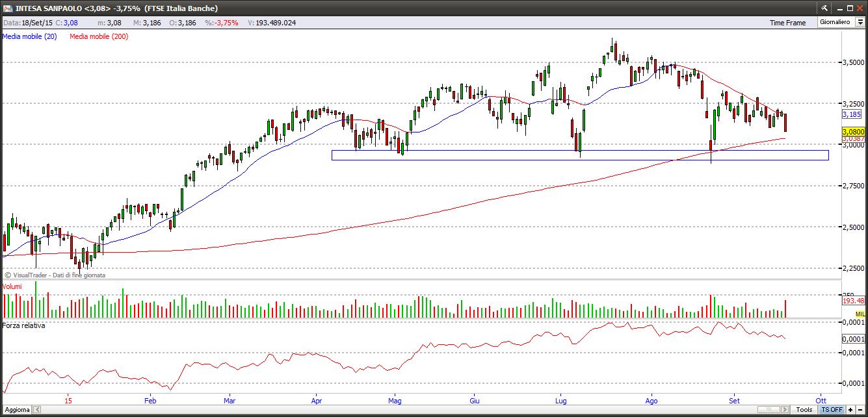Click the Aggiorna button
The width and height of the screenshot is (868, 417).
click(x=16, y=409)
